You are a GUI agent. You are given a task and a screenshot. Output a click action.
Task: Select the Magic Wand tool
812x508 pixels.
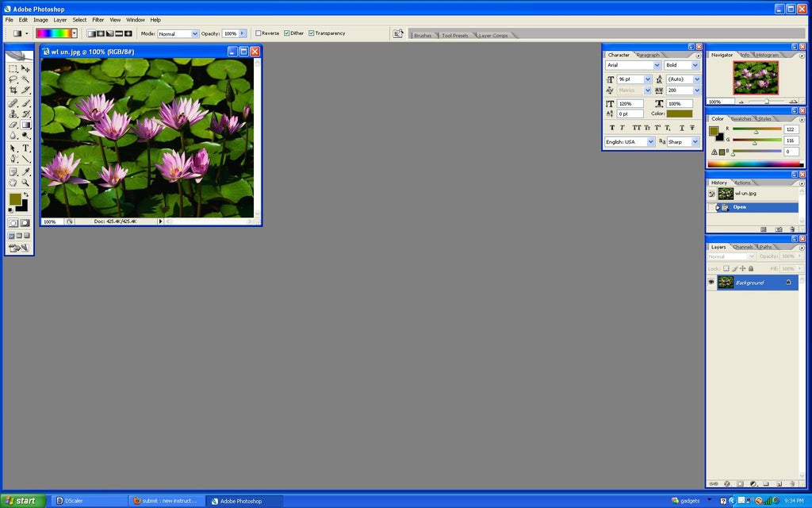tap(25, 79)
